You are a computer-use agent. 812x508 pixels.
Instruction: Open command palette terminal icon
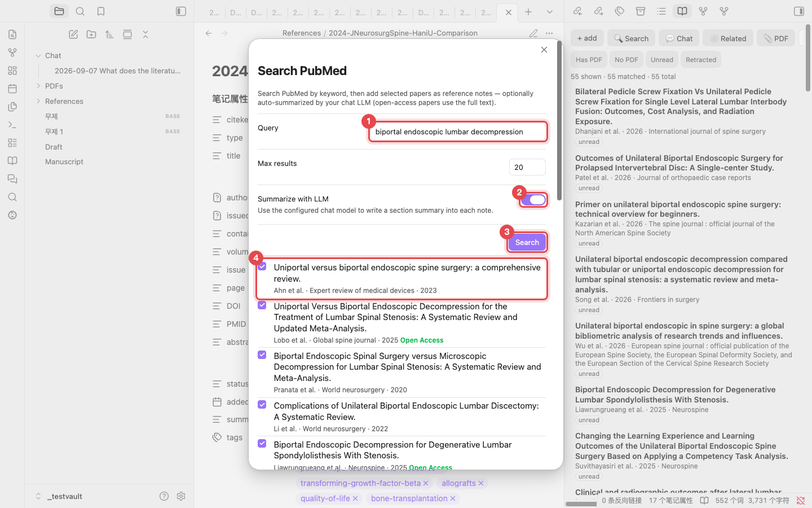[x=12, y=125]
